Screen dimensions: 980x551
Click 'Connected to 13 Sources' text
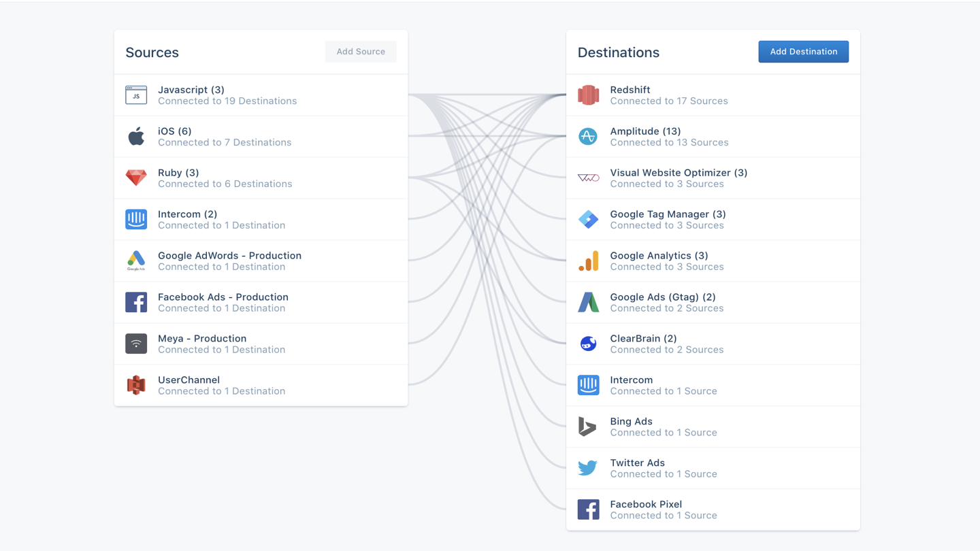point(670,143)
